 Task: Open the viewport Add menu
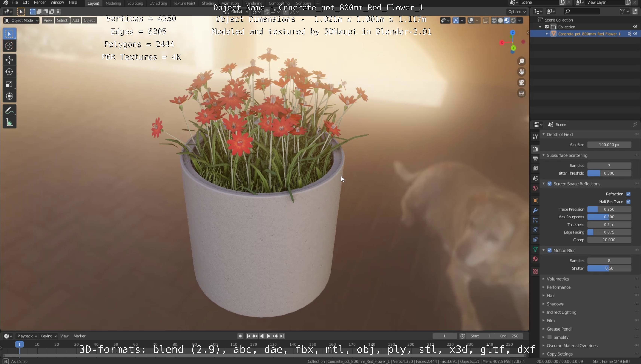pyautogui.click(x=76, y=21)
